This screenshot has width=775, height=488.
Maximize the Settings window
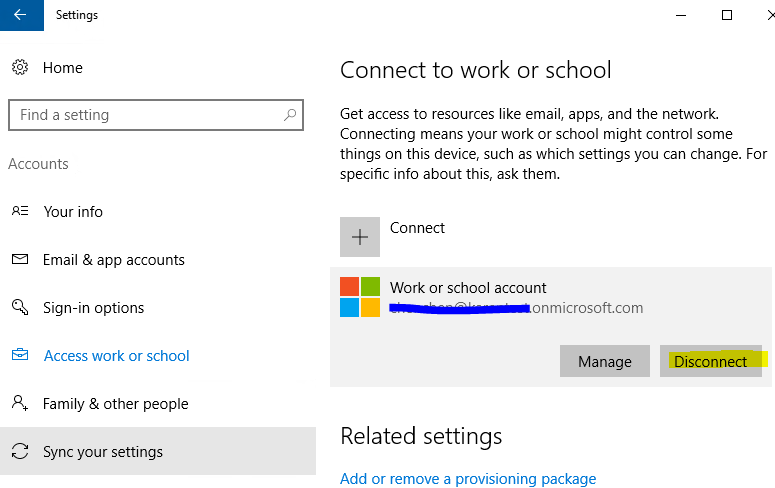pyautogui.click(x=727, y=15)
